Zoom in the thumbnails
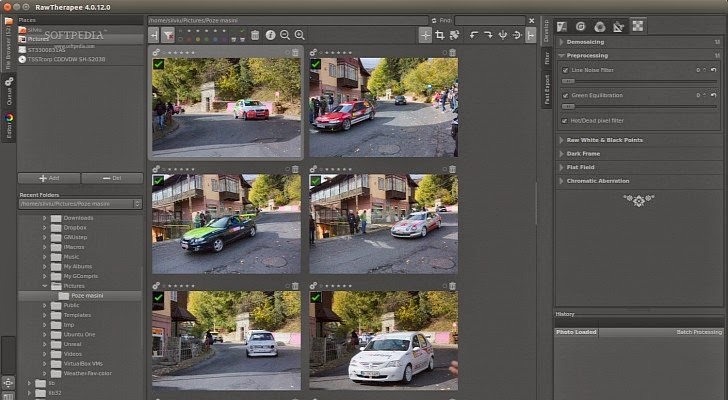Screen dimensions: 728x400 point(299,35)
